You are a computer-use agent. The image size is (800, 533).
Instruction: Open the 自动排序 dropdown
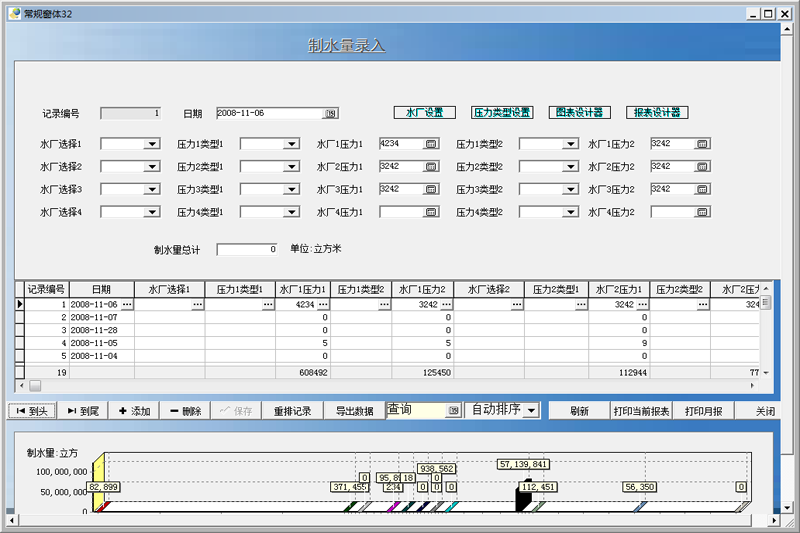point(531,410)
